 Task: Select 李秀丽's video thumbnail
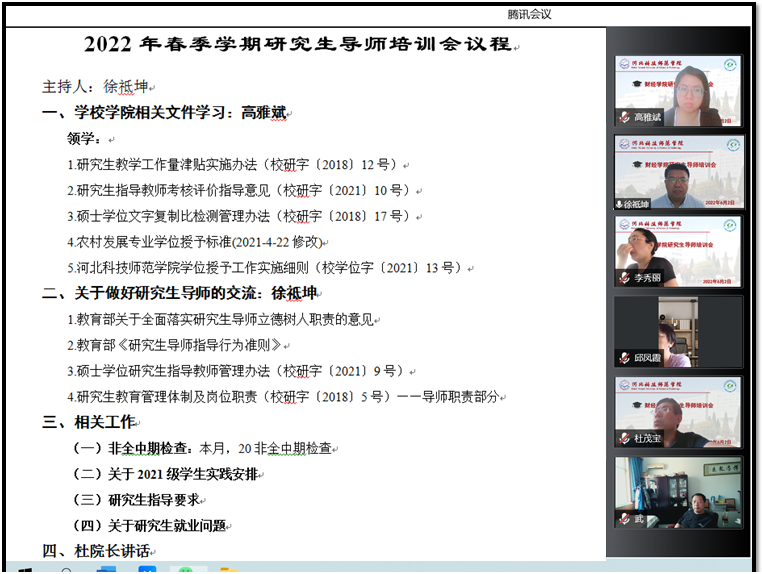(678, 249)
